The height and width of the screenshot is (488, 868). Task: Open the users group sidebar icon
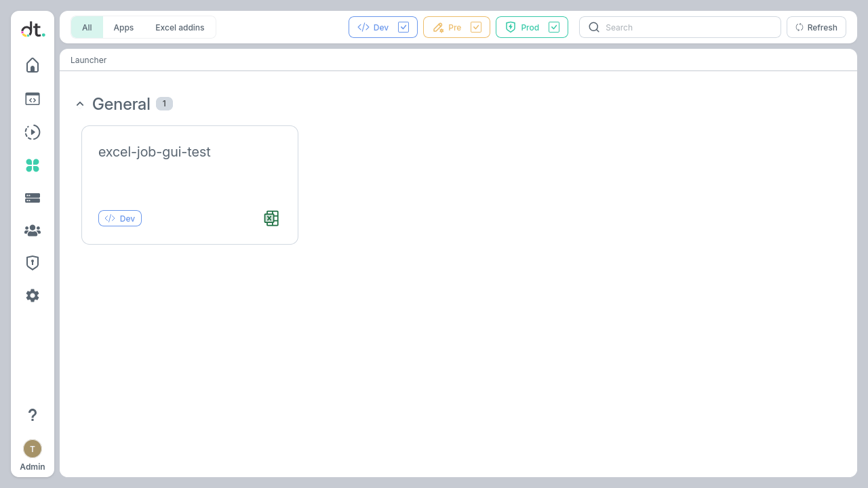point(33,231)
